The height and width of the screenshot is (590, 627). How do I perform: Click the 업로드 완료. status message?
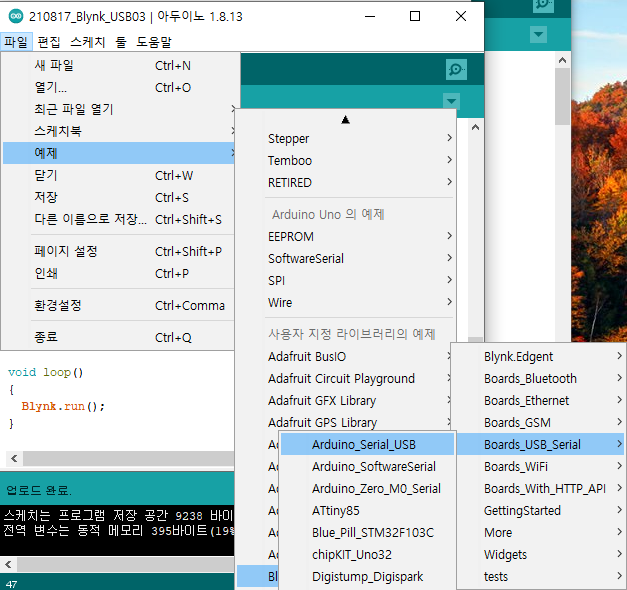coord(39,490)
